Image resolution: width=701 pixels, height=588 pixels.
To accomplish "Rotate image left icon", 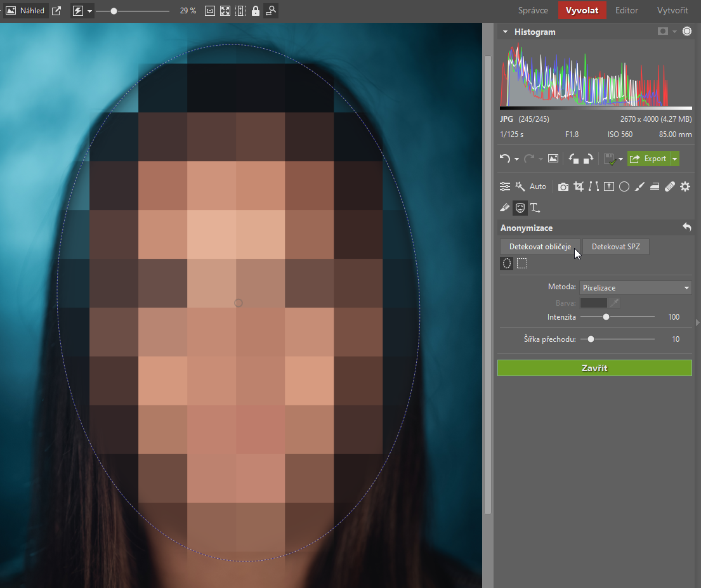I will [573, 159].
